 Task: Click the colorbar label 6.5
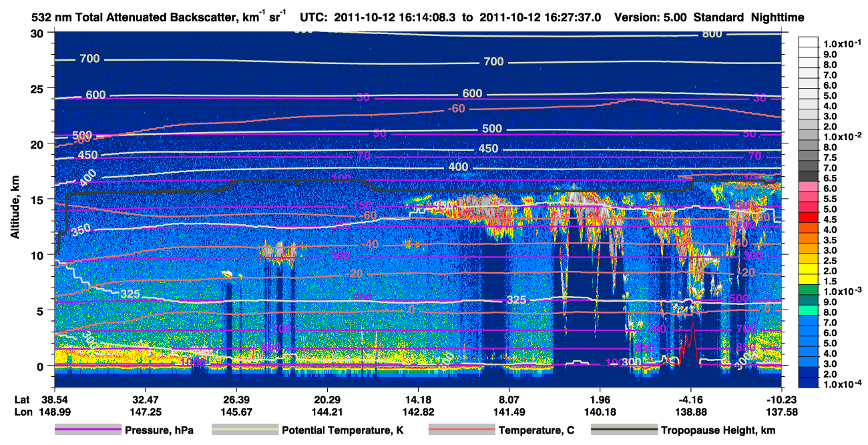pyautogui.click(x=831, y=179)
